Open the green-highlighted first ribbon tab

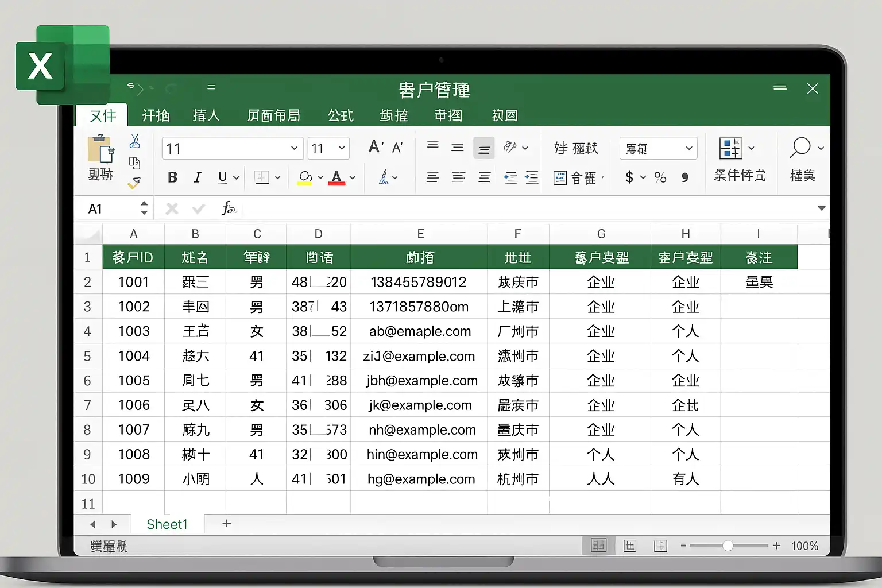(x=103, y=115)
